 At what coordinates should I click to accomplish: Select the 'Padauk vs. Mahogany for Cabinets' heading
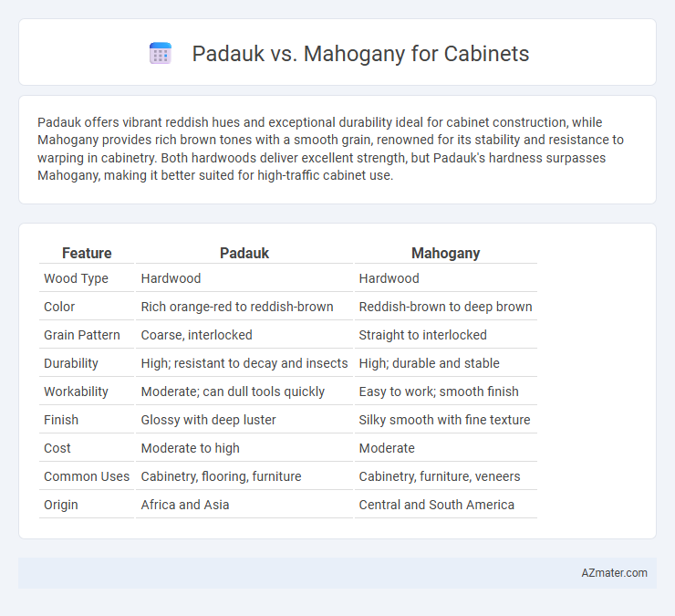[x=360, y=54]
